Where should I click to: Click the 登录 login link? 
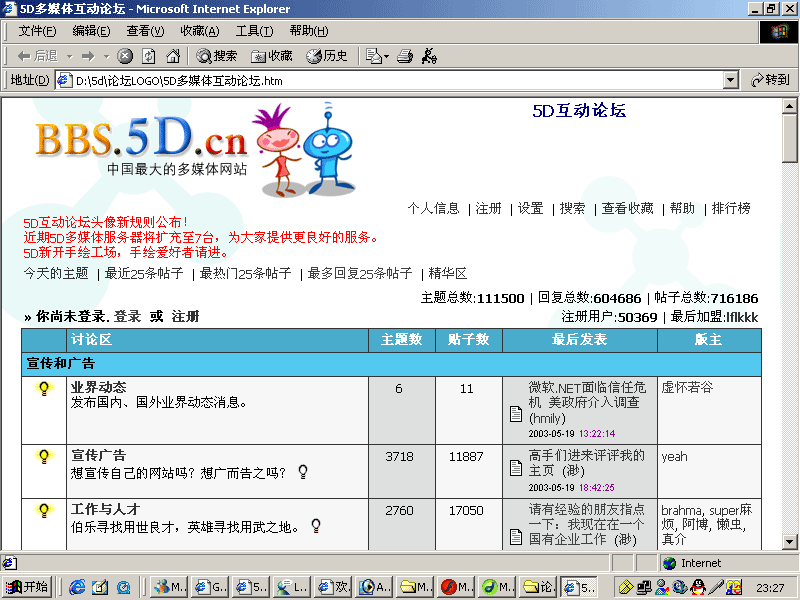127,316
